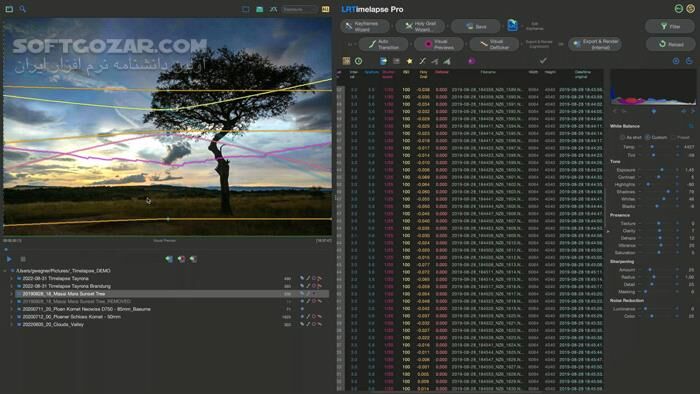700x394 pixels.
Task: Select 2022-08-31 Timelapse Taynona Brandung sequence
Action: click(67, 286)
